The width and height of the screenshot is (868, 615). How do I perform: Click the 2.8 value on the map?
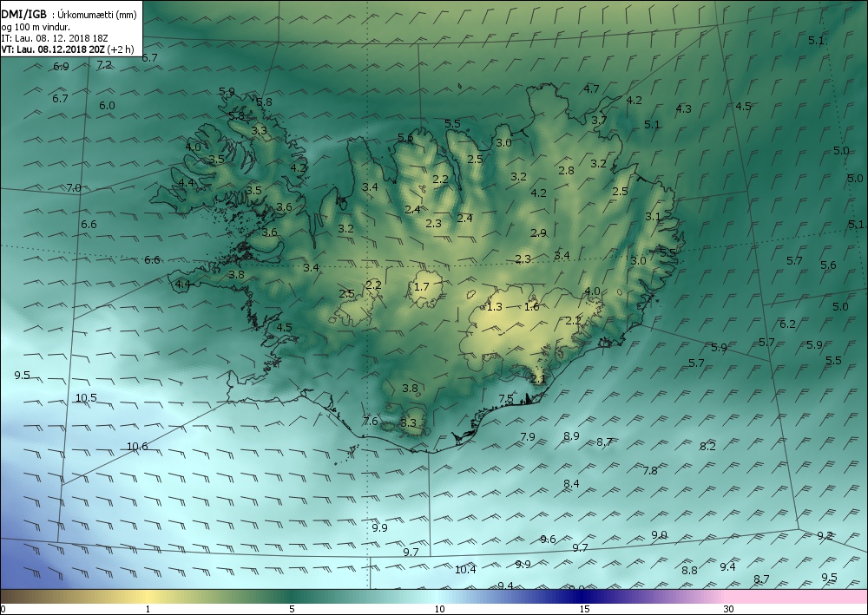pos(566,170)
